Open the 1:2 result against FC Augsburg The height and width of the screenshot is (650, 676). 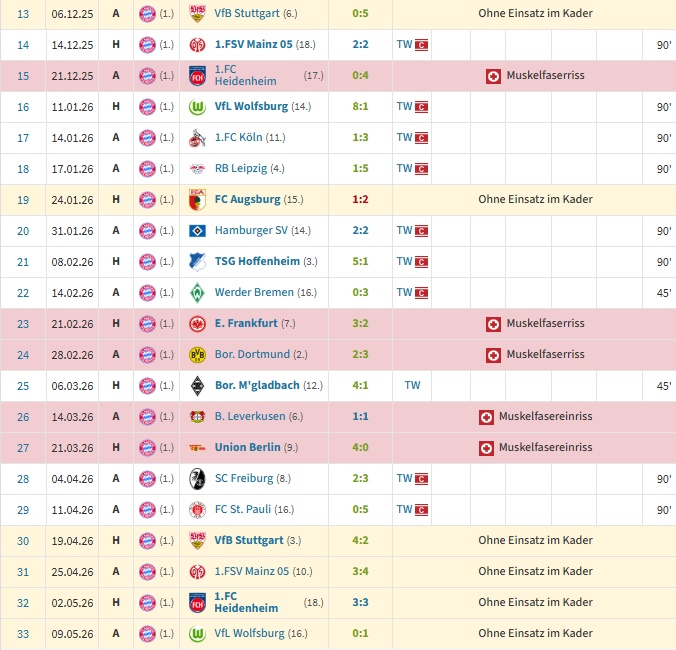pos(360,200)
